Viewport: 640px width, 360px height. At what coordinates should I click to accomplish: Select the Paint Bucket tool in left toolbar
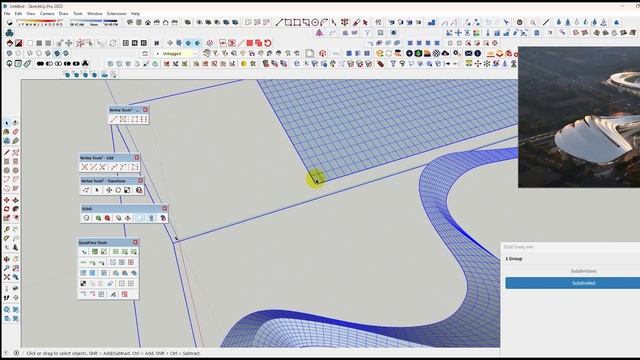click(7, 132)
